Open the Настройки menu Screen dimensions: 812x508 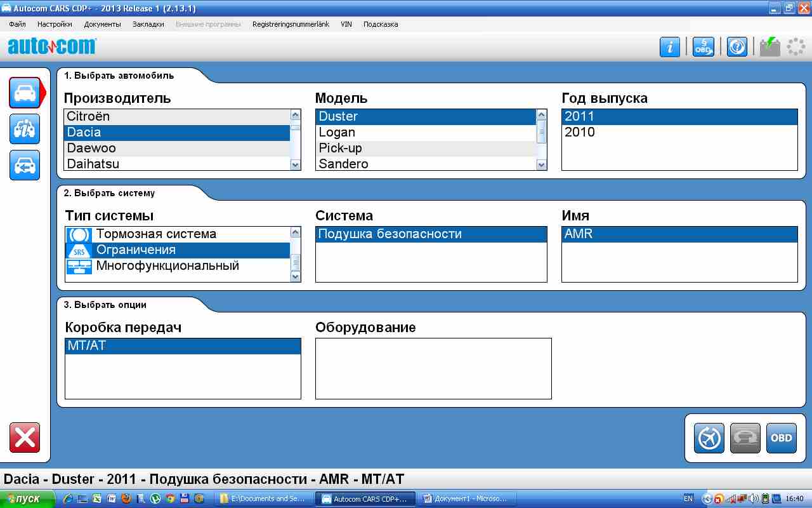tap(55, 24)
